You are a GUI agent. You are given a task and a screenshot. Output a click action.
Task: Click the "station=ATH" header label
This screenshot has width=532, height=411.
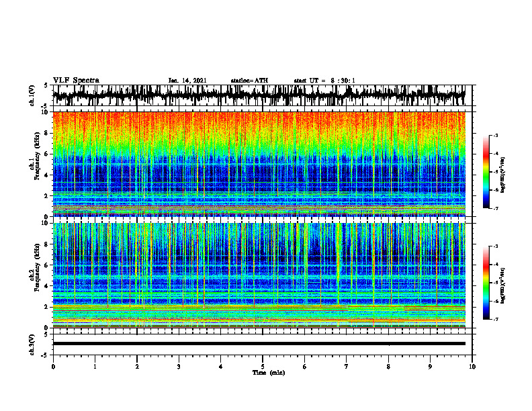point(249,81)
